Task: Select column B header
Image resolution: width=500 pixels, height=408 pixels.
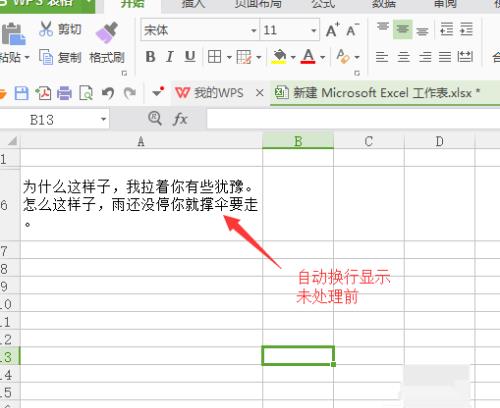Action: click(x=298, y=141)
